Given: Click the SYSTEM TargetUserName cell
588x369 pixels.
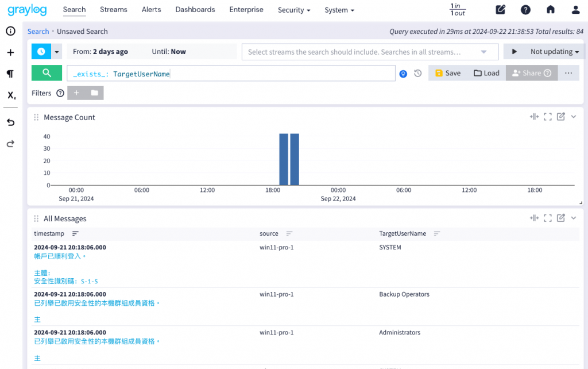Looking at the screenshot, I should click(390, 247).
